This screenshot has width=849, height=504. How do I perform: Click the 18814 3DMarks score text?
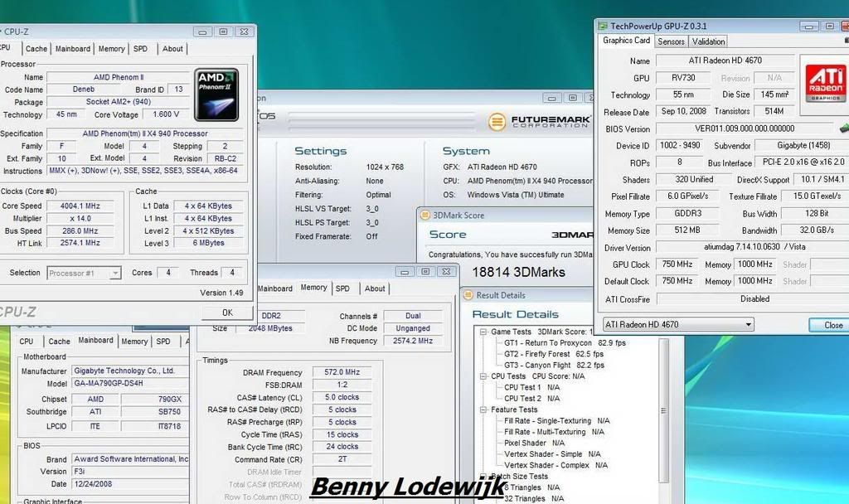point(518,272)
